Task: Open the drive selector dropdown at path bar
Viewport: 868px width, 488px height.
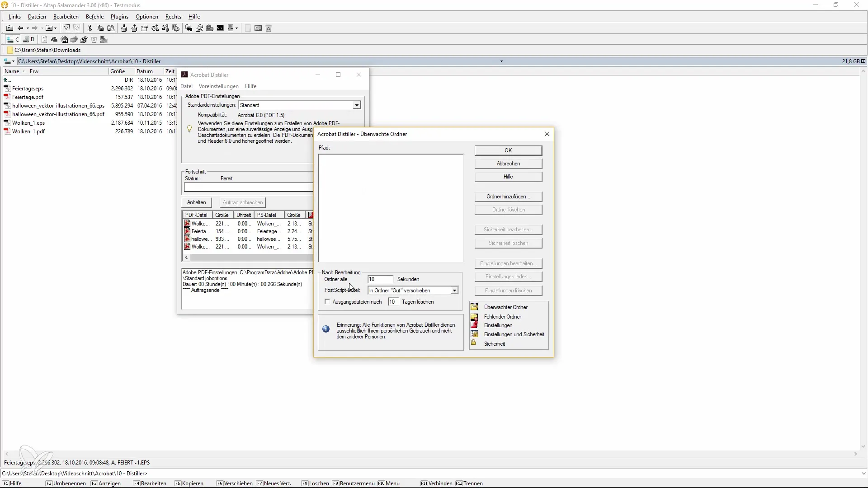Action: point(9,61)
